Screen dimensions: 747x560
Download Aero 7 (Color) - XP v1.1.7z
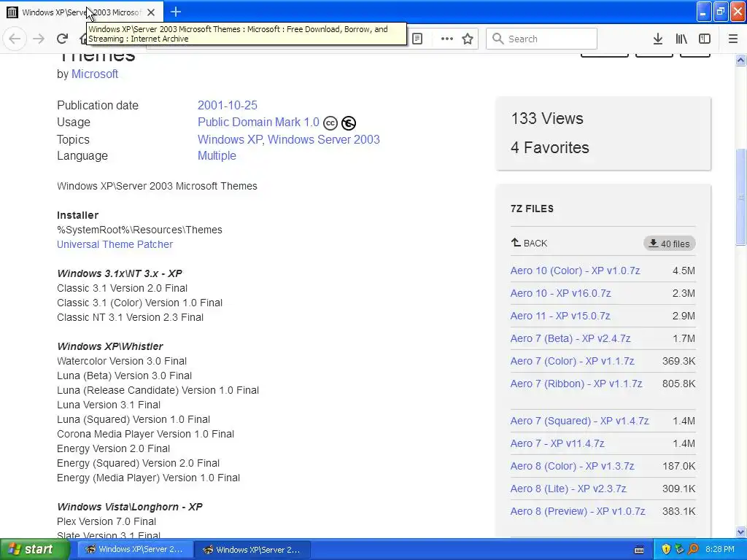(x=572, y=361)
